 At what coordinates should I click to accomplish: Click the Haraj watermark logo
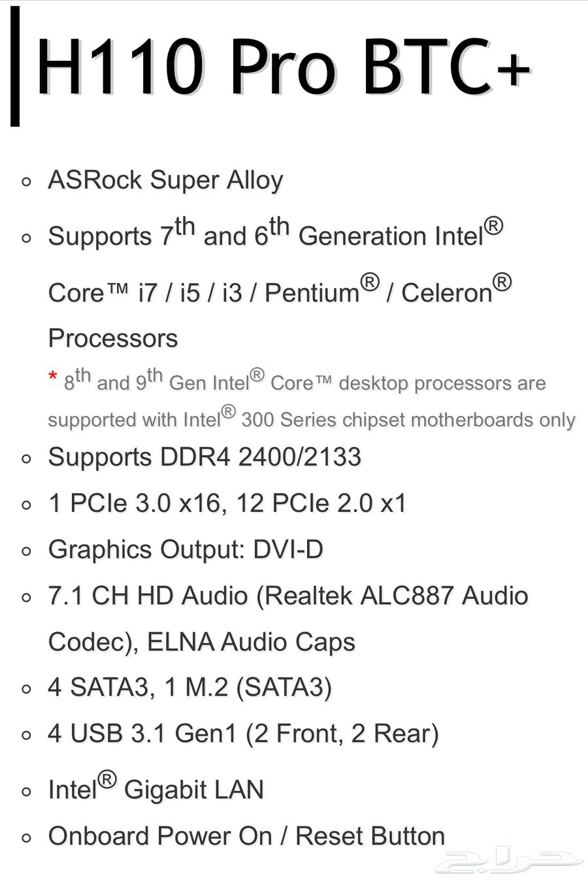[508, 861]
